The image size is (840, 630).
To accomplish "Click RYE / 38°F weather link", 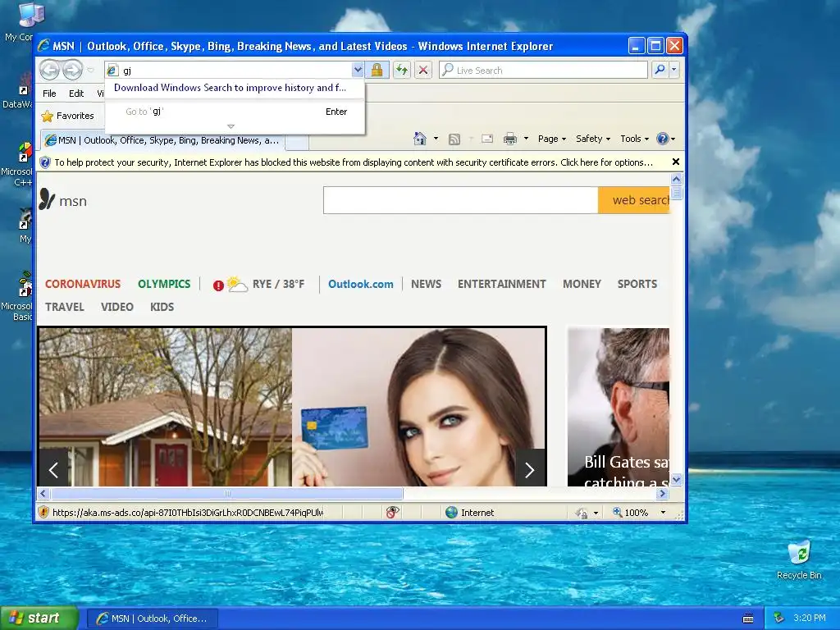I will point(278,284).
